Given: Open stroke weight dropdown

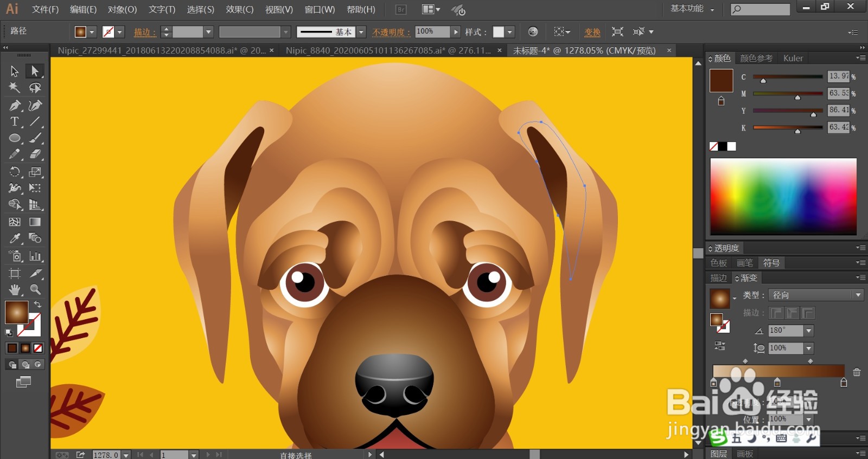Looking at the screenshot, I should [x=208, y=32].
